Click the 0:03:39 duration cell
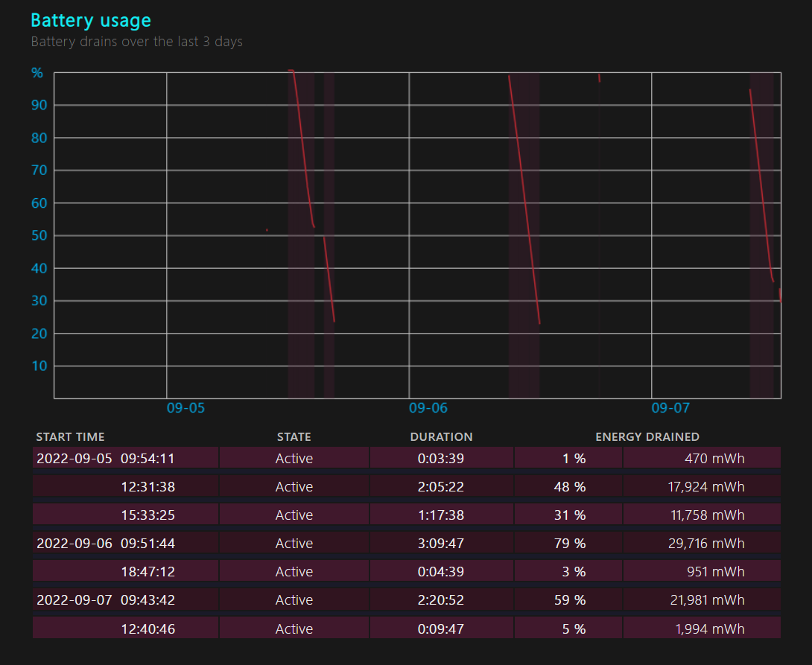The image size is (812, 665). 441,458
